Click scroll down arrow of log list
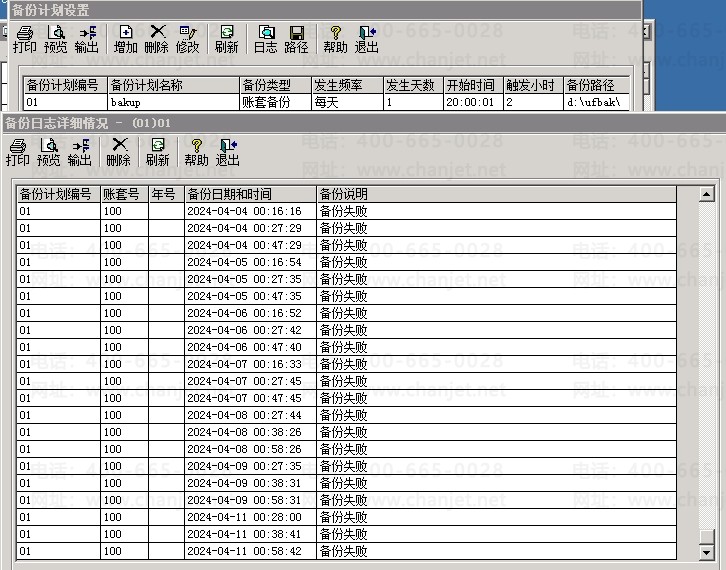726x570 pixels. (707, 552)
